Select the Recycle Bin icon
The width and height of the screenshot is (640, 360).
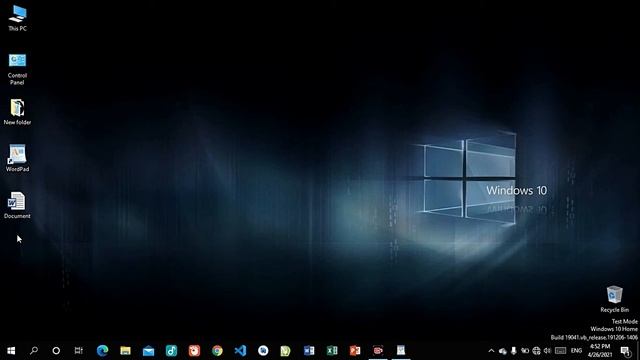614,299
